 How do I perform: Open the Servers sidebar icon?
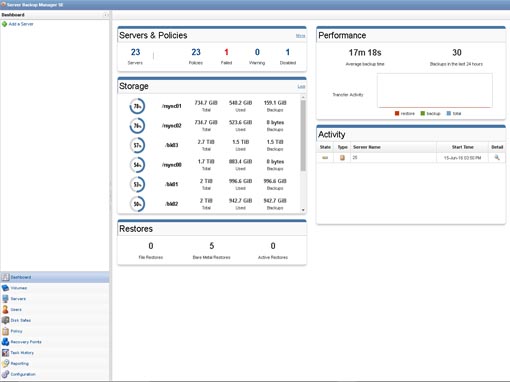5,299
